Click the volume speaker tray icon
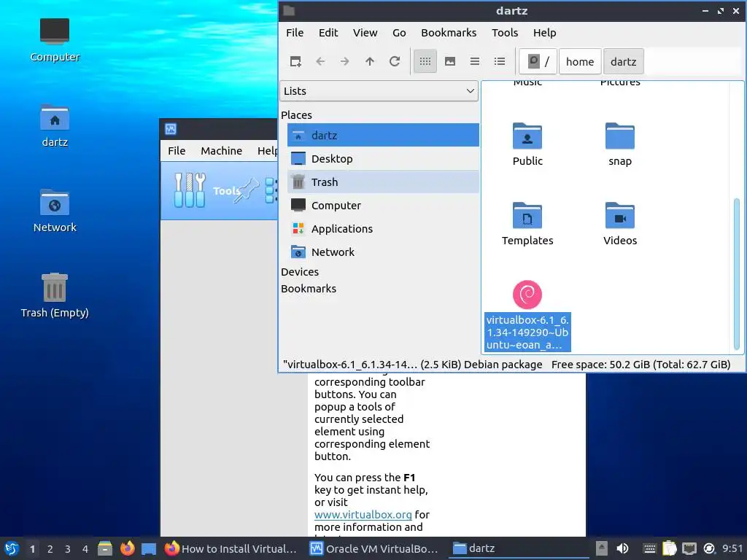747x560 pixels. click(x=622, y=548)
